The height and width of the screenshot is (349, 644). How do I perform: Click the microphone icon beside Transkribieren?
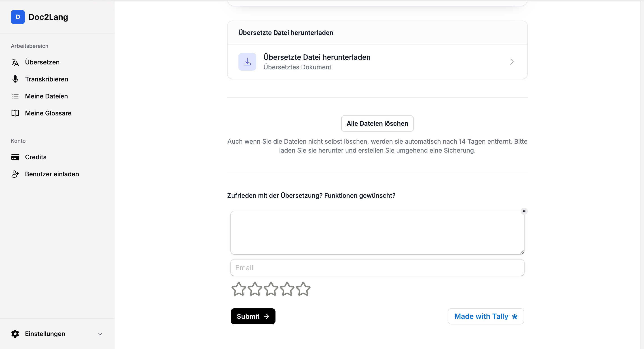pyautogui.click(x=15, y=79)
